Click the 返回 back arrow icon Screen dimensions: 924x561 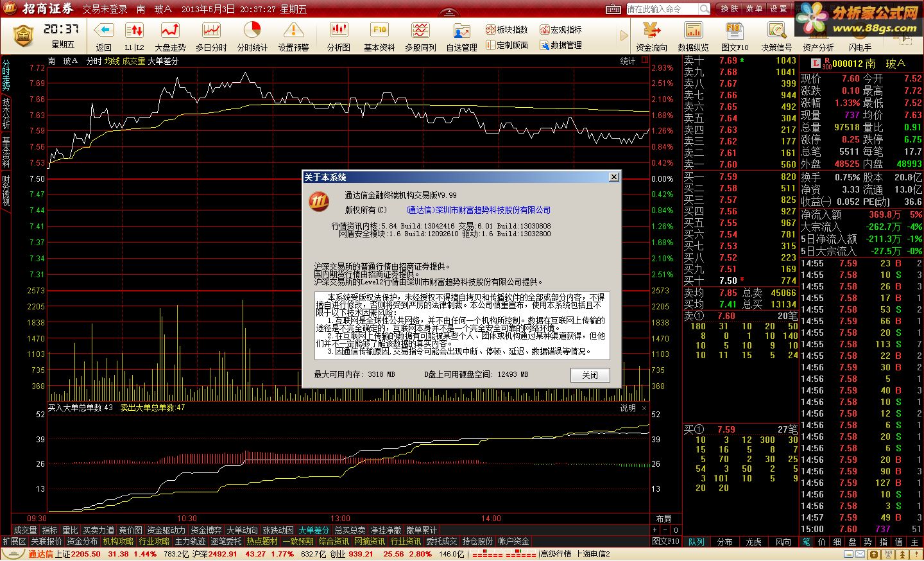pyautogui.click(x=104, y=30)
